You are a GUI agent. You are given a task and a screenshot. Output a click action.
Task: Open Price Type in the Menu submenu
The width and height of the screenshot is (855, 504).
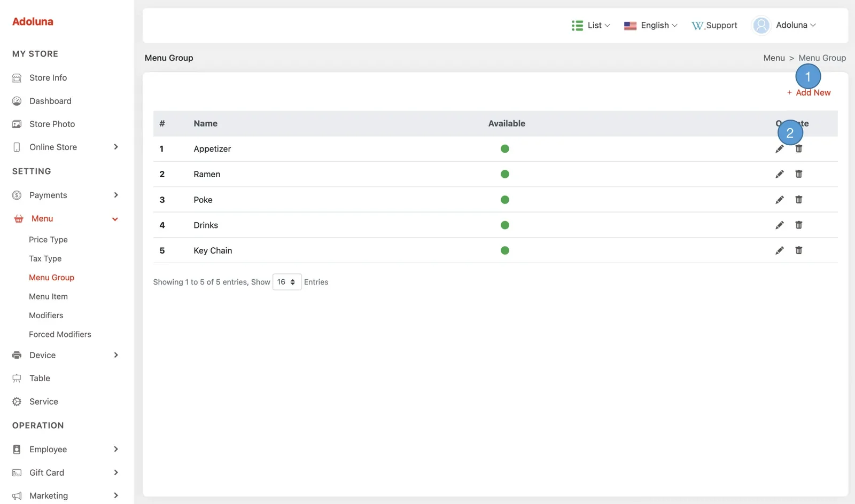[x=48, y=240]
